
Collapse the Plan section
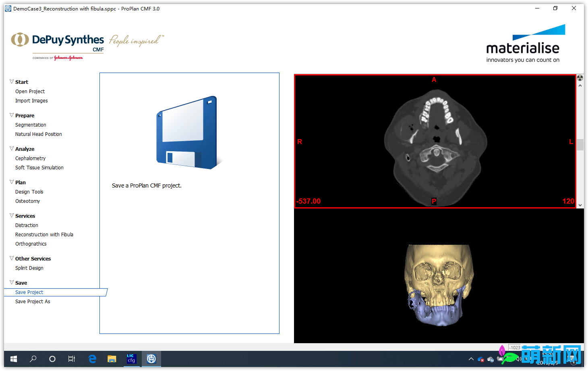click(11, 182)
